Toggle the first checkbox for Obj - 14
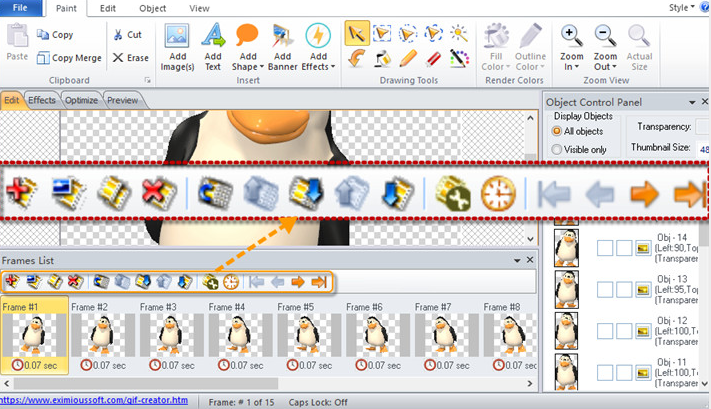This screenshot has height=409, width=711. (x=604, y=247)
